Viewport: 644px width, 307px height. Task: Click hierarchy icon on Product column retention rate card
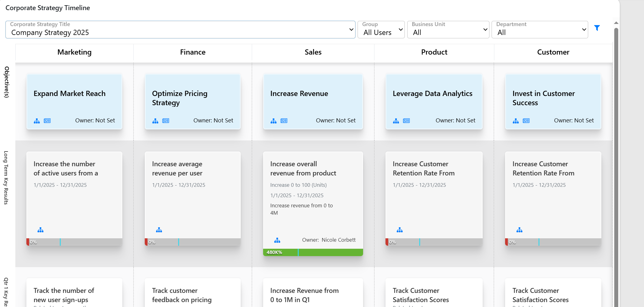(400, 230)
